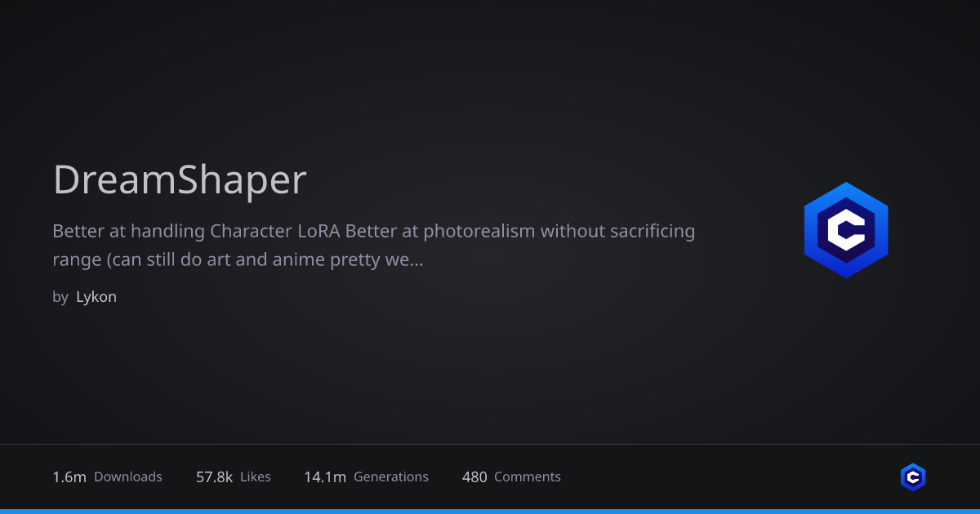Click the "by" label before the author
The image size is (980, 514).
pos(60,298)
